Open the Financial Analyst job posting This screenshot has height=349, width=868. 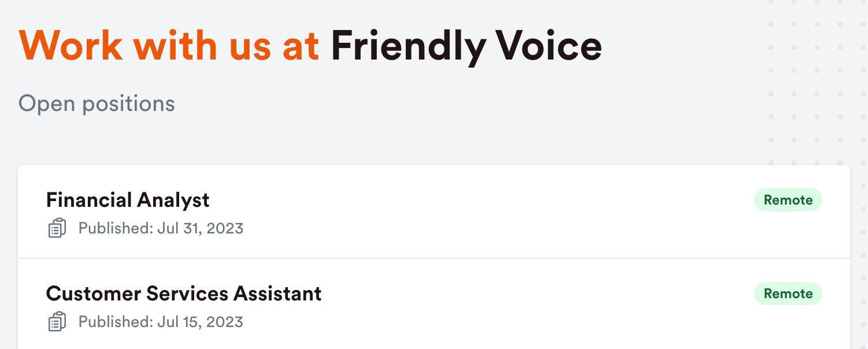tap(128, 200)
